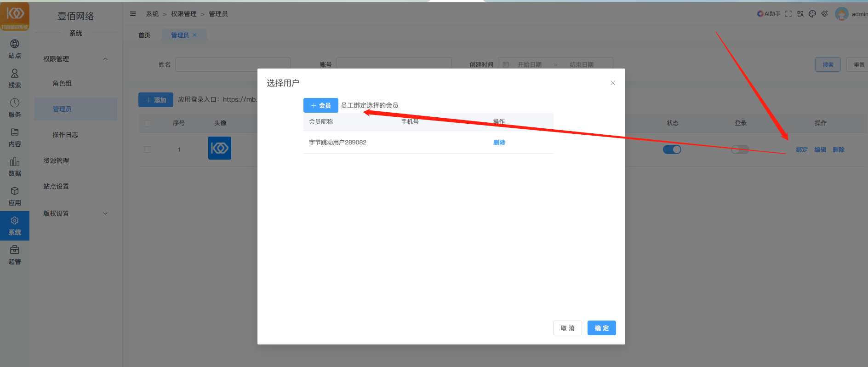Click 取消 to cancel the dialog
868x367 pixels.
[x=567, y=328]
